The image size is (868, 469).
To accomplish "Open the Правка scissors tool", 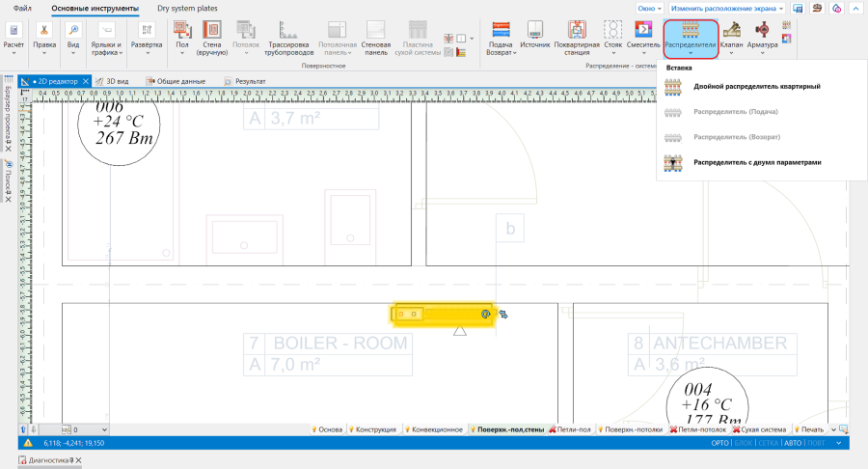I will pos(44,38).
